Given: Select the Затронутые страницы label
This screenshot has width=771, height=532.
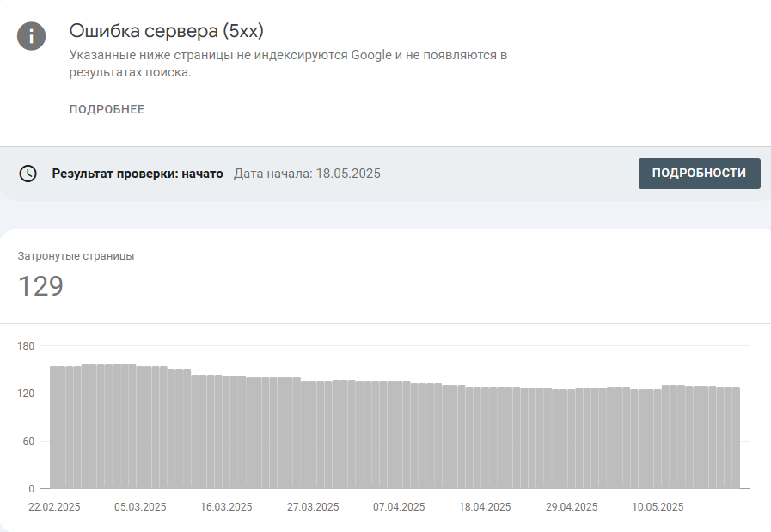Looking at the screenshot, I should point(76,255).
